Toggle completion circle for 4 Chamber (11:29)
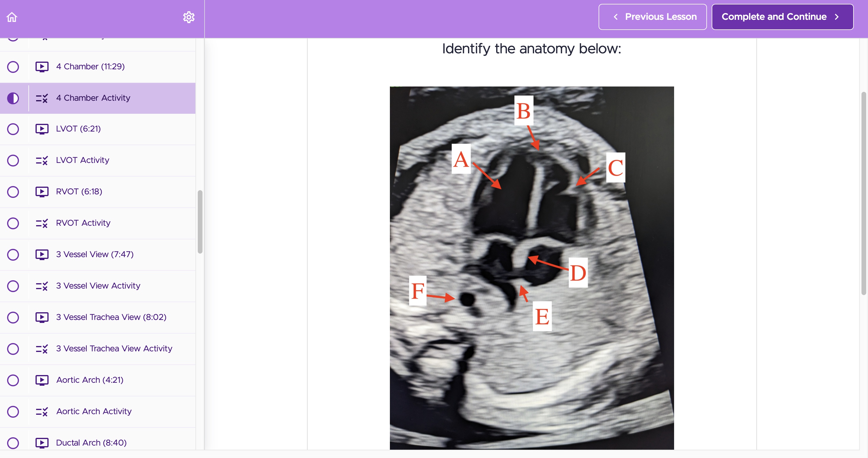This screenshot has width=868, height=458. pyautogui.click(x=13, y=67)
